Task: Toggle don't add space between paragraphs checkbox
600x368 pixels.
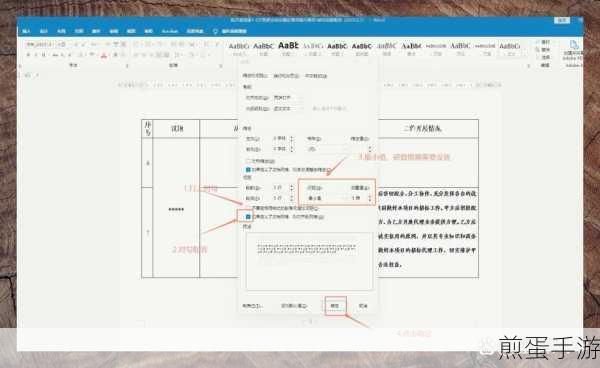Action: pos(248,208)
